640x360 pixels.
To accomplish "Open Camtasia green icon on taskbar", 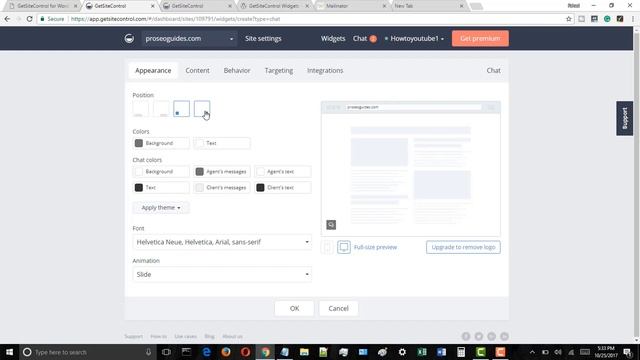I will pos(480,352).
